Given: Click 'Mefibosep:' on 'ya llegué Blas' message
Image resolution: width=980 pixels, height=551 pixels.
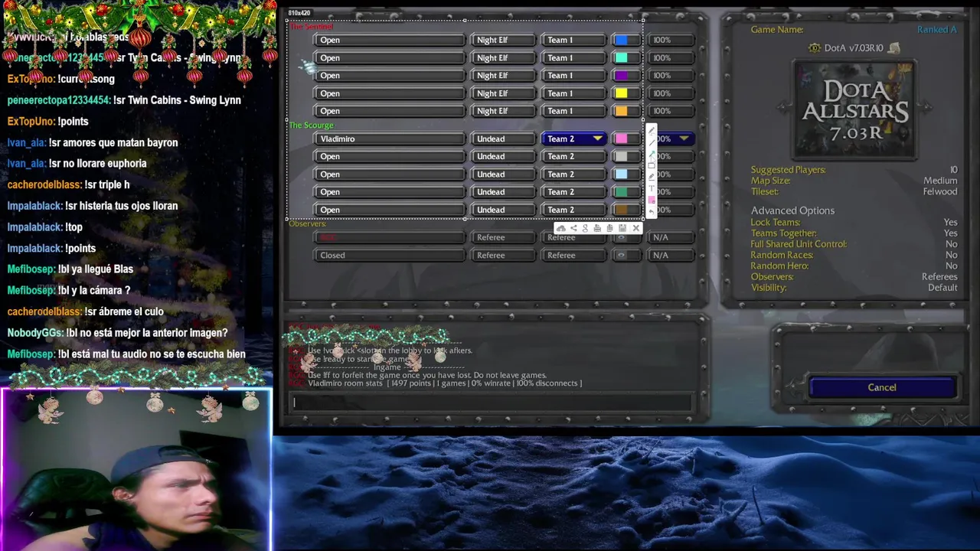Looking at the screenshot, I should (31, 269).
